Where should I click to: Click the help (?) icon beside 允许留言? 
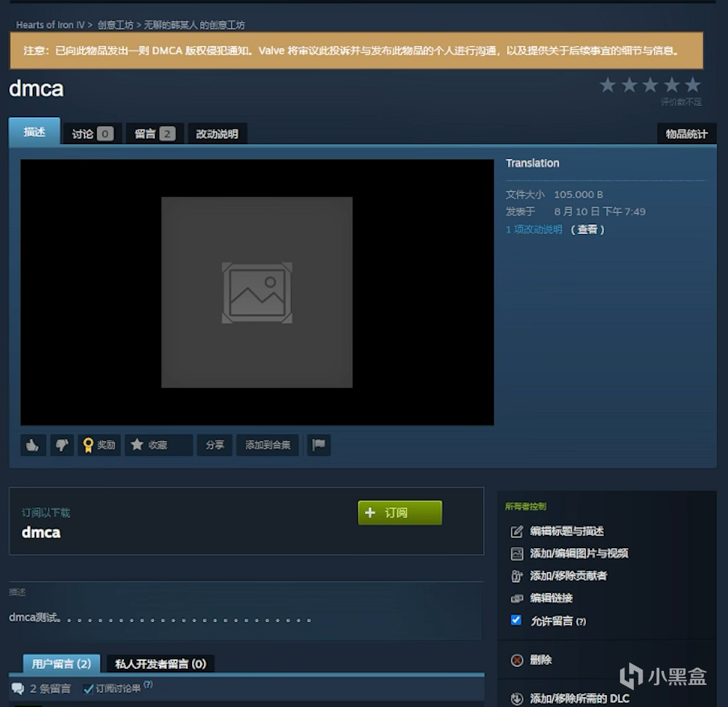click(x=581, y=622)
